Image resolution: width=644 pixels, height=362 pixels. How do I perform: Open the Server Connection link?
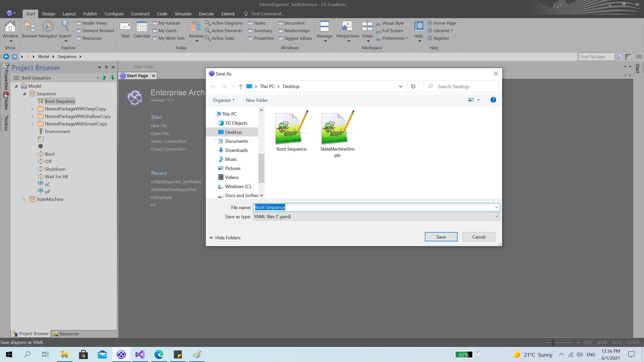[169, 141]
